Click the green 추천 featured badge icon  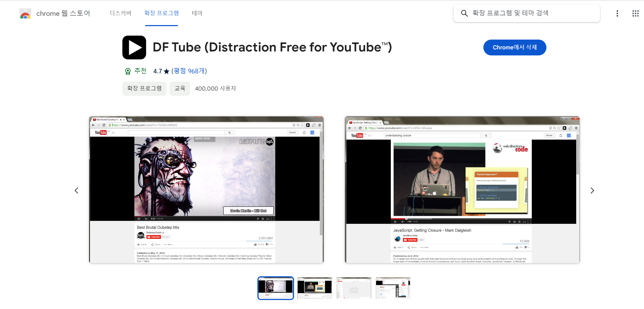(128, 71)
